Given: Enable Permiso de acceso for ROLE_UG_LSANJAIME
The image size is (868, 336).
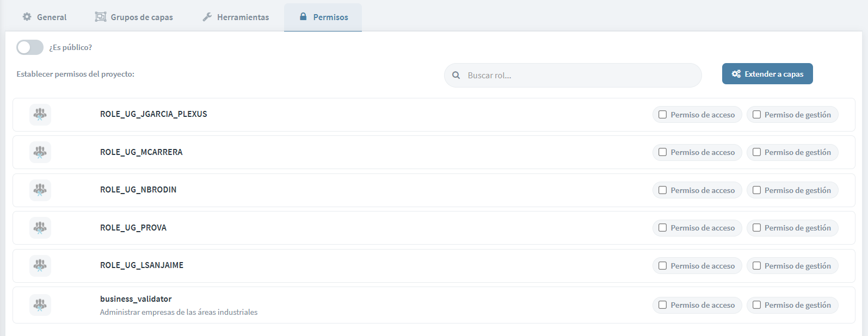Looking at the screenshot, I should point(662,266).
